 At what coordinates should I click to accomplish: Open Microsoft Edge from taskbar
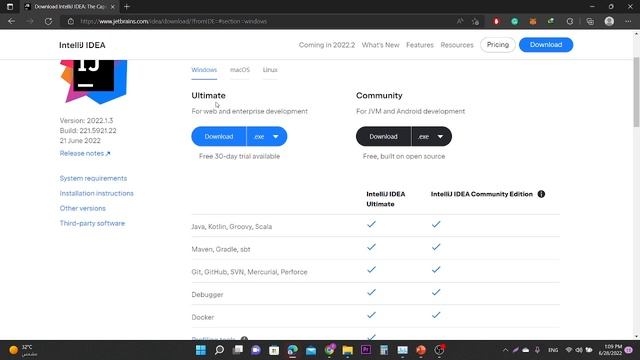pyautogui.click(x=293, y=350)
